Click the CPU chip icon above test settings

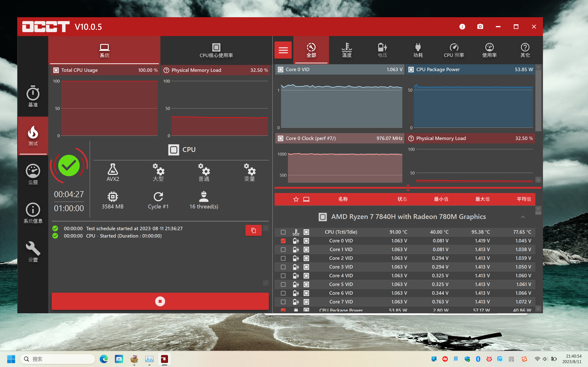click(173, 150)
